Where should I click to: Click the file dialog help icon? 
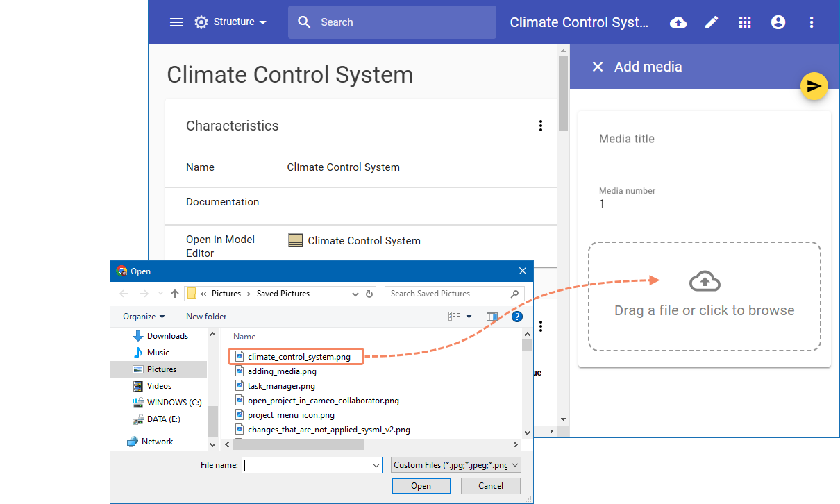pos(516,317)
